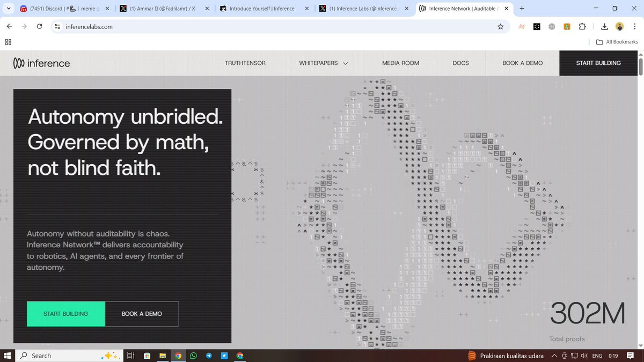Reload the current page
Viewport: 644px width, 362px height.
[39, 26]
